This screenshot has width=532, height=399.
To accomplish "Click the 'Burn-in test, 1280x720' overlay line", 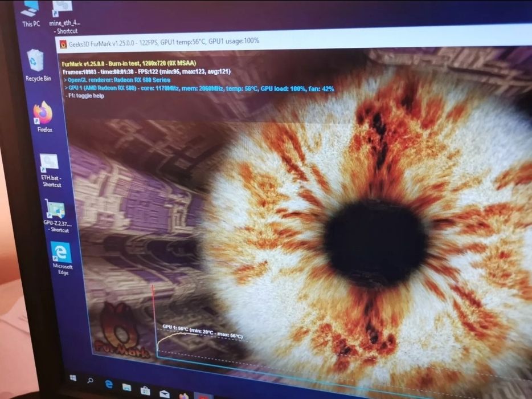I will click(129, 63).
